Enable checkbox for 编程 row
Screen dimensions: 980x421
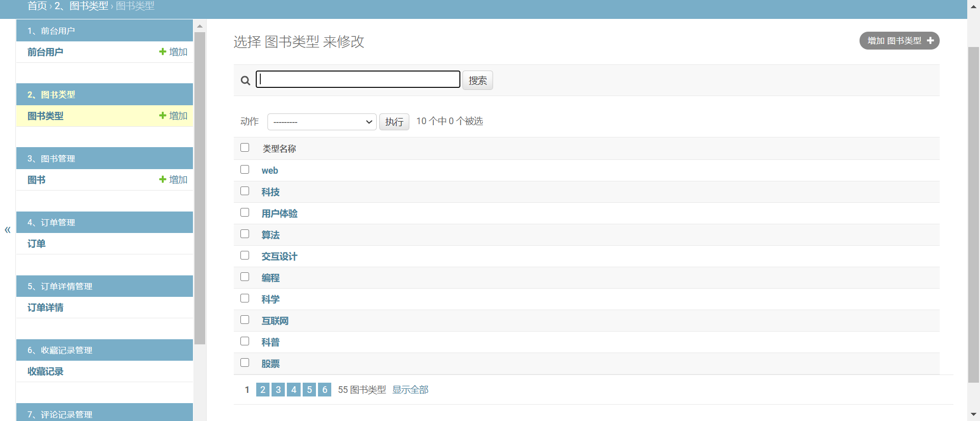[x=245, y=277]
